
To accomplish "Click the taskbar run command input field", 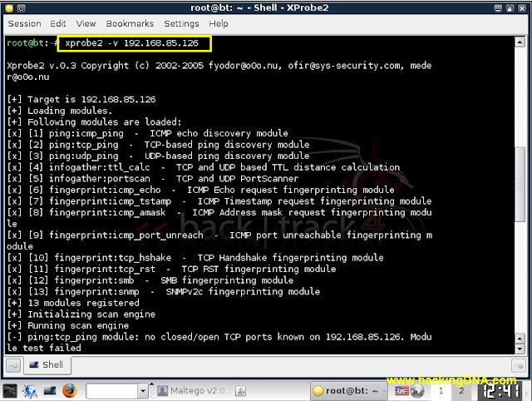I will [112, 391].
